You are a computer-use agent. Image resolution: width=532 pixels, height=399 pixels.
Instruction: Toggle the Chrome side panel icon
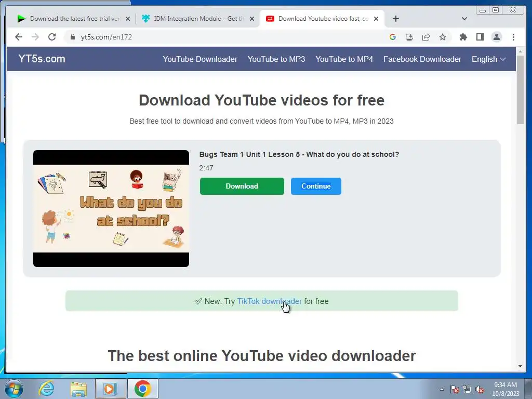[x=480, y=37]
